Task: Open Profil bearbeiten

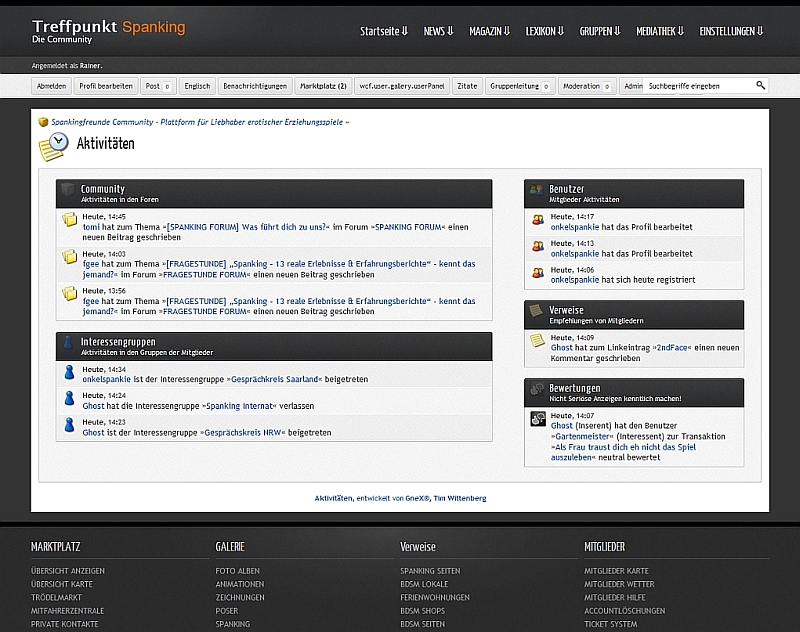Action: click(106, 86)
